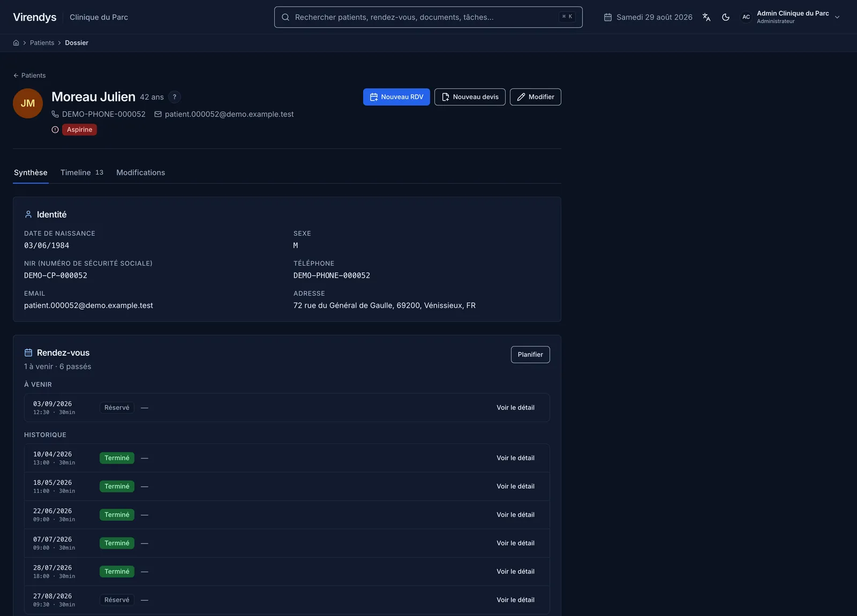This screenshot has height=616, width=857.
Task: Click the search magnifier icon
Action: point(285,17)
